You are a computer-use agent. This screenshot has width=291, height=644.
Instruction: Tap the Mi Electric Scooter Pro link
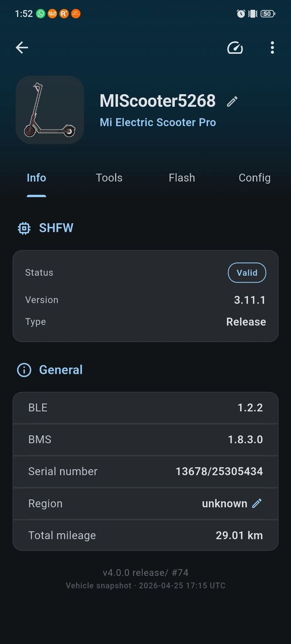[158, 123]
